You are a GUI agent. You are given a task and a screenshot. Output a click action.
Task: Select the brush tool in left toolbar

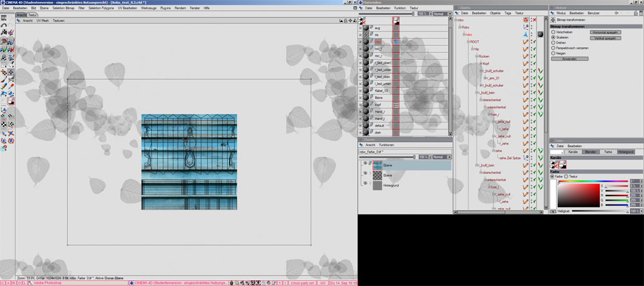4,80
